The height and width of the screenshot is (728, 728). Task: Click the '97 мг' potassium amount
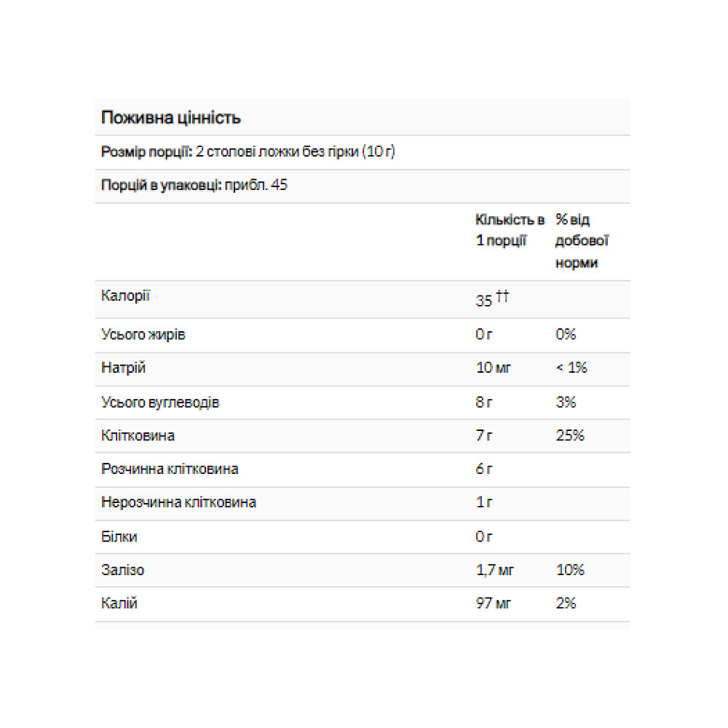494,604
